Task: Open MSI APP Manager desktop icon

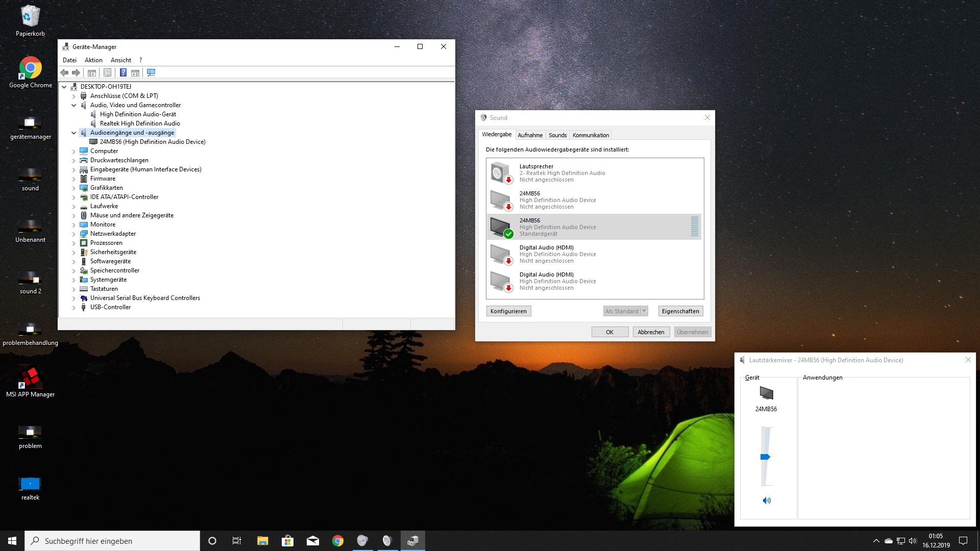Action: [31, 378]
